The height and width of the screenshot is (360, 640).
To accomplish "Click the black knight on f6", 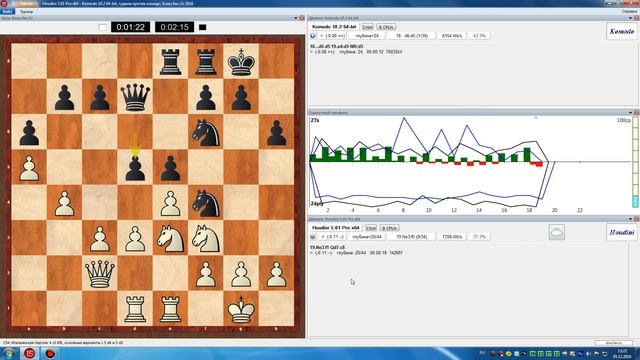I will [206, 132].
